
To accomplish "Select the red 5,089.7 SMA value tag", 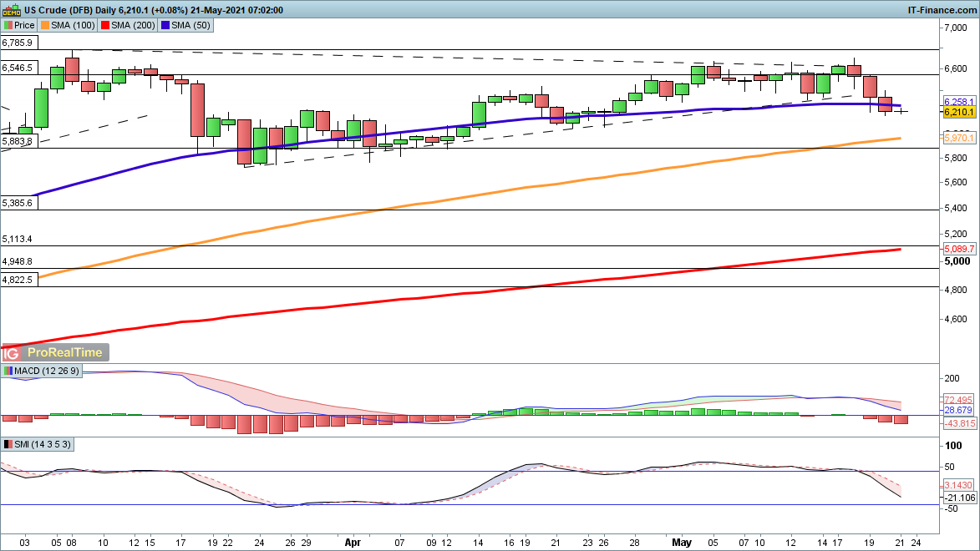I will (x=959, y=249).
